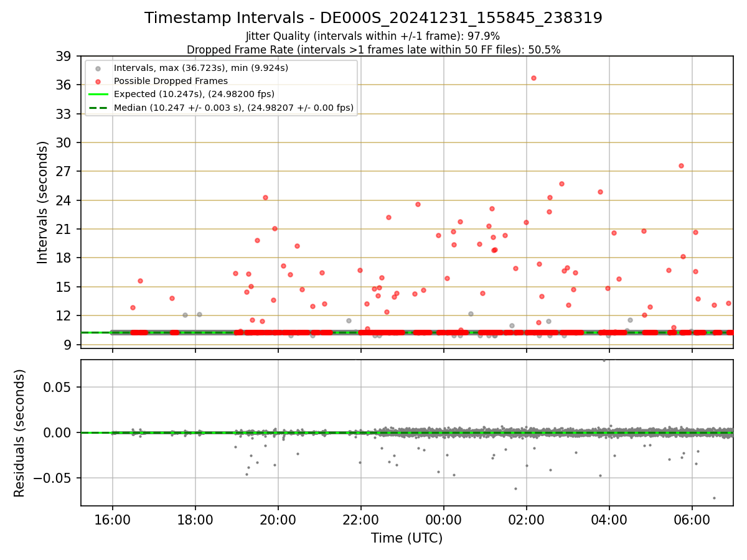Click the 'Dropped Frame Rate' 50.5% subtitle line
747x560 pixels.
pos(374,50)
